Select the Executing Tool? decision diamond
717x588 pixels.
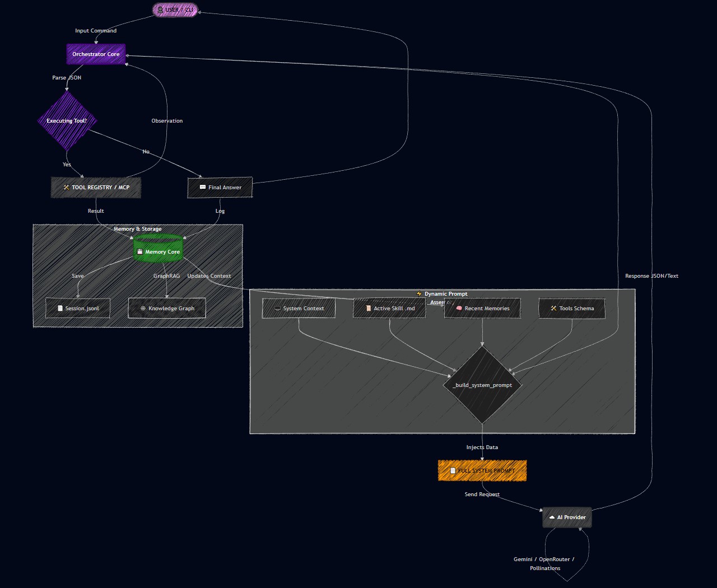pyautogui.click(x=67, y=120)
